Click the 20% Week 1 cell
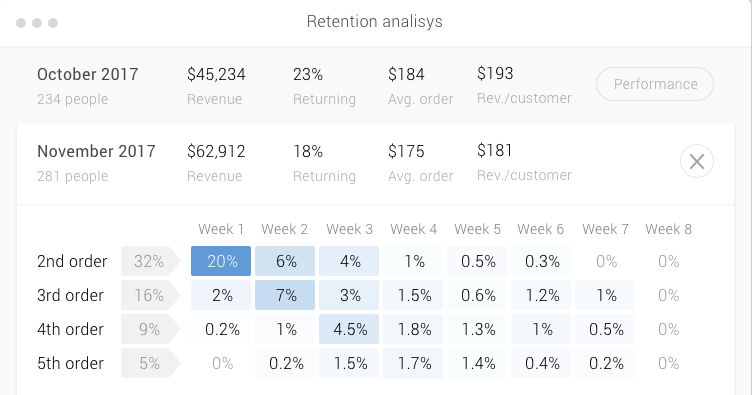The height and width of the screenshot is (395, 752). [221, 261]
